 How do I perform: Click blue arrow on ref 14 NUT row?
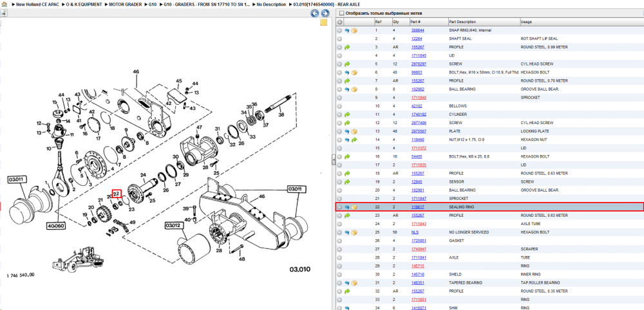(x=347, y=140)
